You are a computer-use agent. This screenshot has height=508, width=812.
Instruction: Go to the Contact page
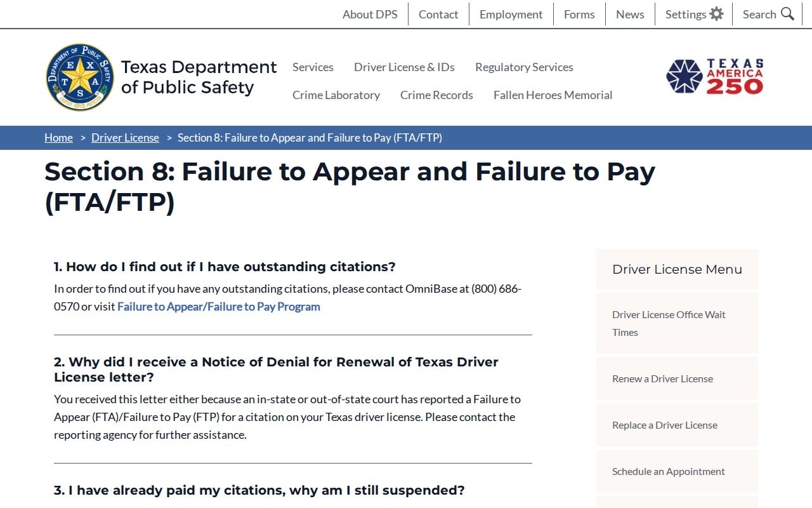click(x=438, y=14)
